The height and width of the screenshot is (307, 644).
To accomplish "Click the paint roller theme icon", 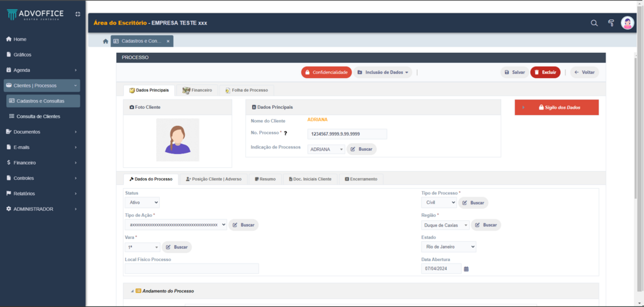I will (x=611, y=23).
